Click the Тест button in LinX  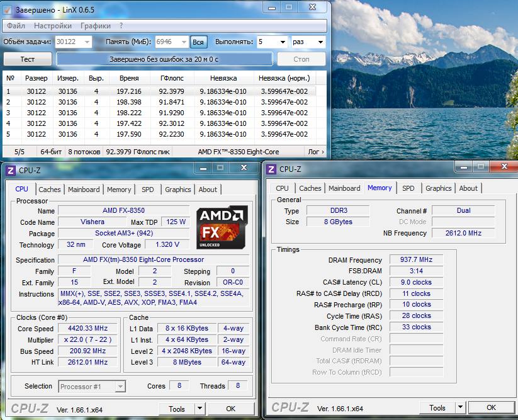28,59
